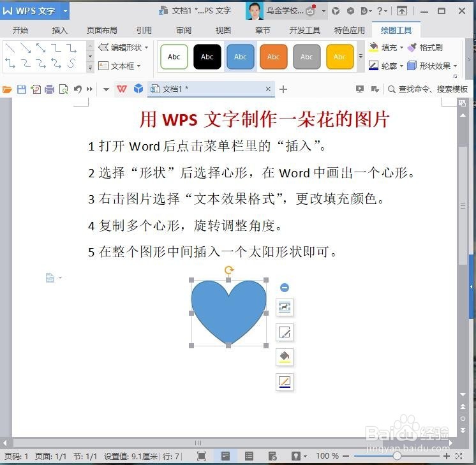Close the 文档1 document tab

coord(269,89)
